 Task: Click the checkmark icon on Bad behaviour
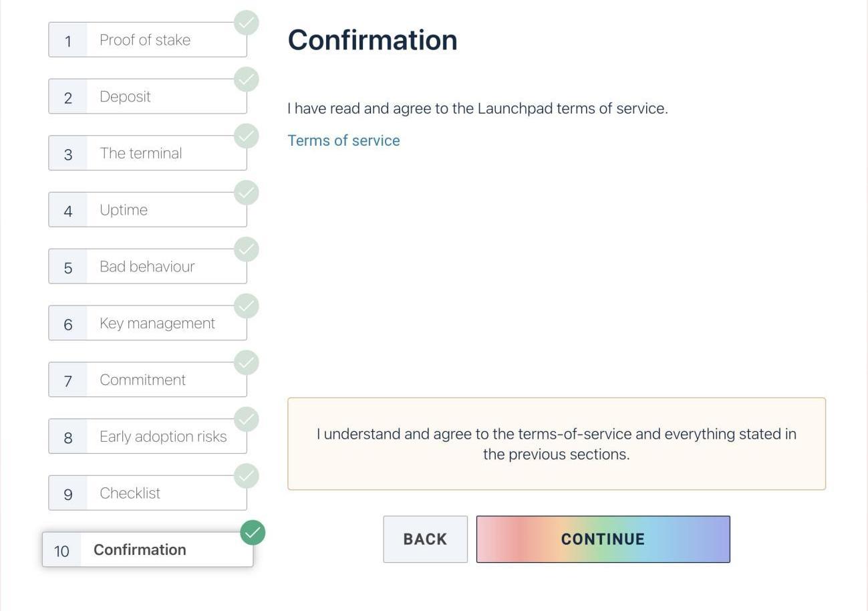(247, 249)
